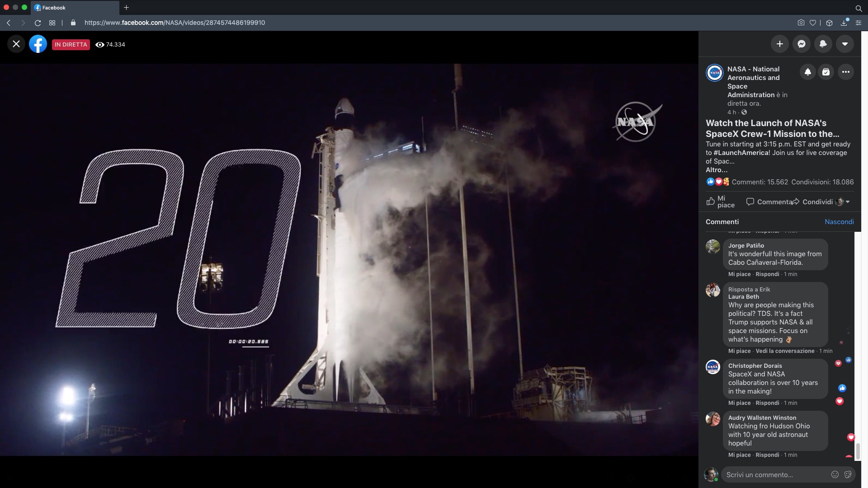This screenshot has width=868, height=488.
Task: Go forward in browser history
Action: (x=23, y=23)
